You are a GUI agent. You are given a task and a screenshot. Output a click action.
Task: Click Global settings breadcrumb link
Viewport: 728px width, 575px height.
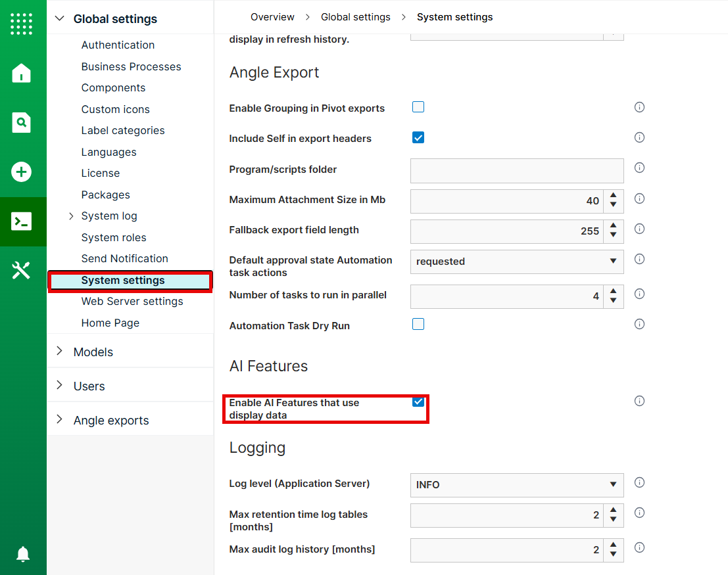tap(356, 17)
